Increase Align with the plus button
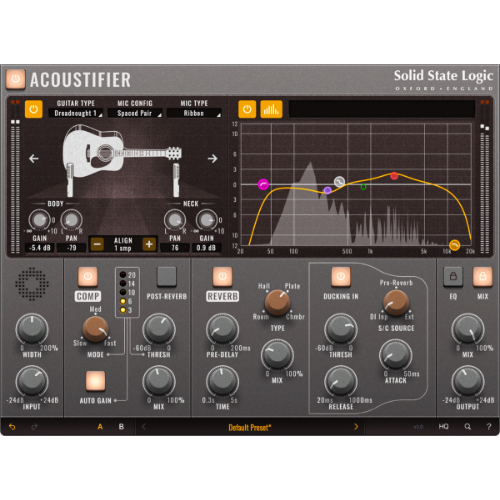The width and height of the screenshot is (500, 500). (x=149, y=244)
